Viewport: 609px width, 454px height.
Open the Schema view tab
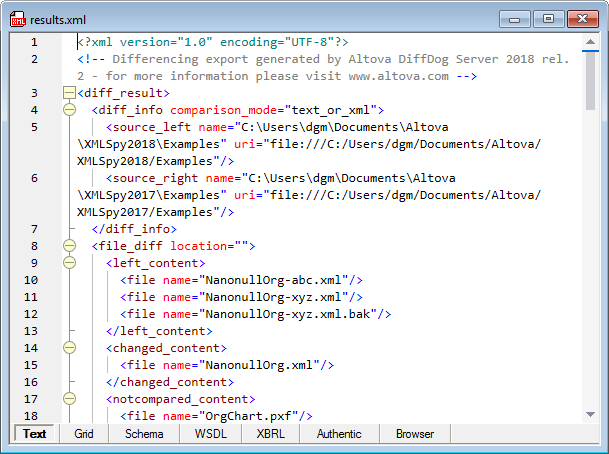[x=144, y=434]
